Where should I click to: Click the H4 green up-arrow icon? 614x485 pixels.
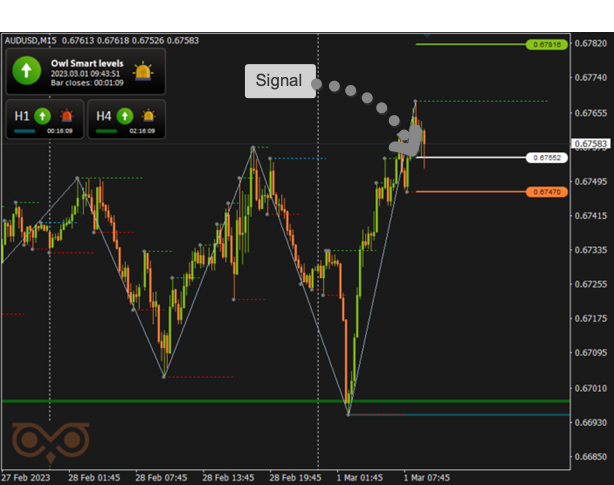125,116
